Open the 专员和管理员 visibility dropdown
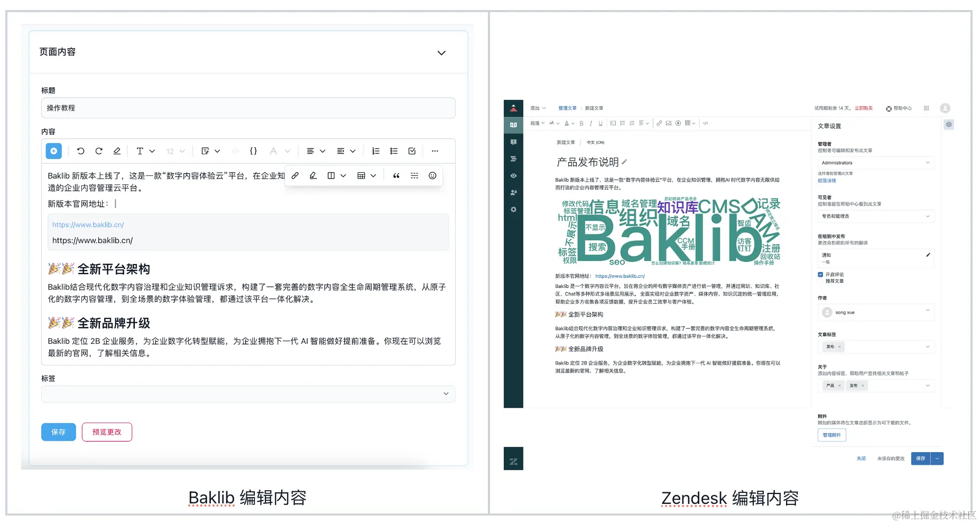The width and height of the screenshot is (980, 524). [876, 216]
